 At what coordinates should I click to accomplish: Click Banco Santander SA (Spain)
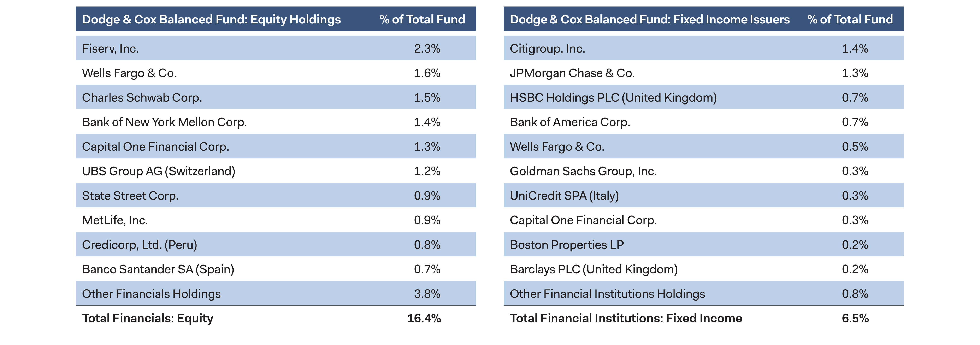(x=158, y=269)
